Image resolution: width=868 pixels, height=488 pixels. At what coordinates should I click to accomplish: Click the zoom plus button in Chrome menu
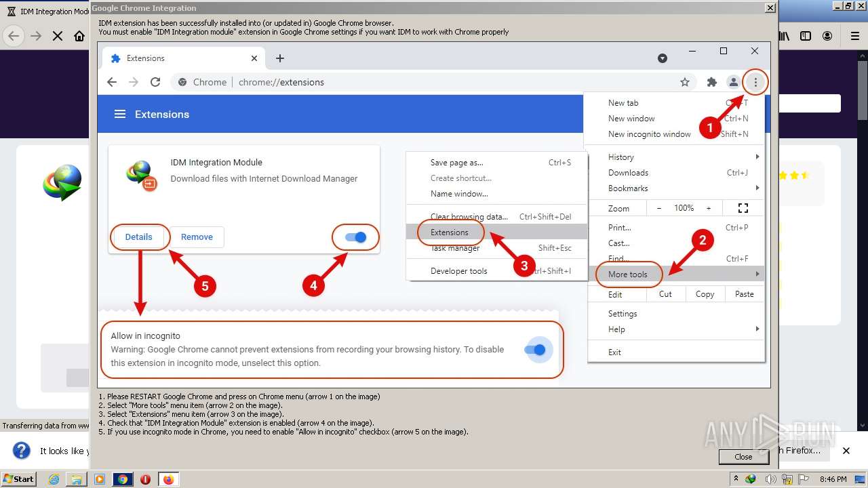pyautogui.click(x=709, y=208)
